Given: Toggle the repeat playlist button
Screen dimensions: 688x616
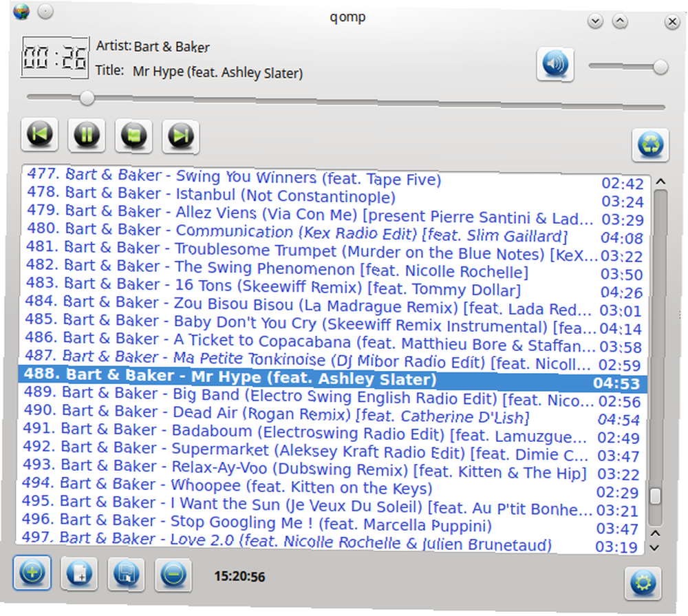Looking at the screenshot, I should tap(651, 145).
